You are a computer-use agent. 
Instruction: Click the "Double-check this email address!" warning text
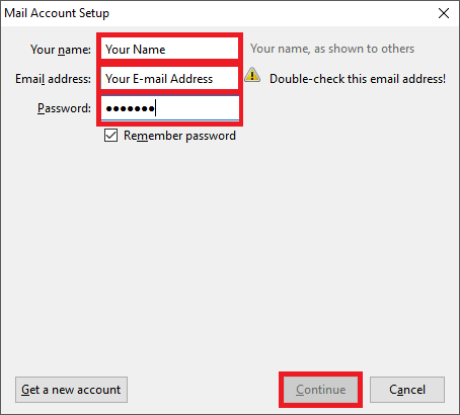coord(357,79)
